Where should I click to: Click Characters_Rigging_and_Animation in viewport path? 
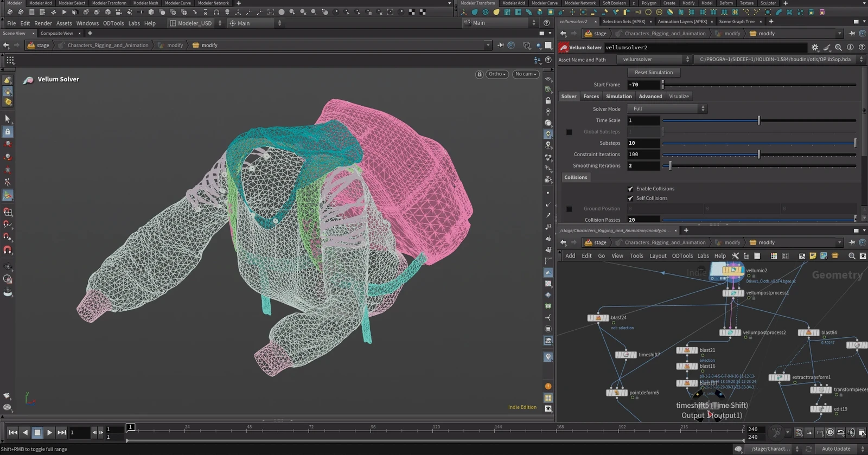[108, 46]
